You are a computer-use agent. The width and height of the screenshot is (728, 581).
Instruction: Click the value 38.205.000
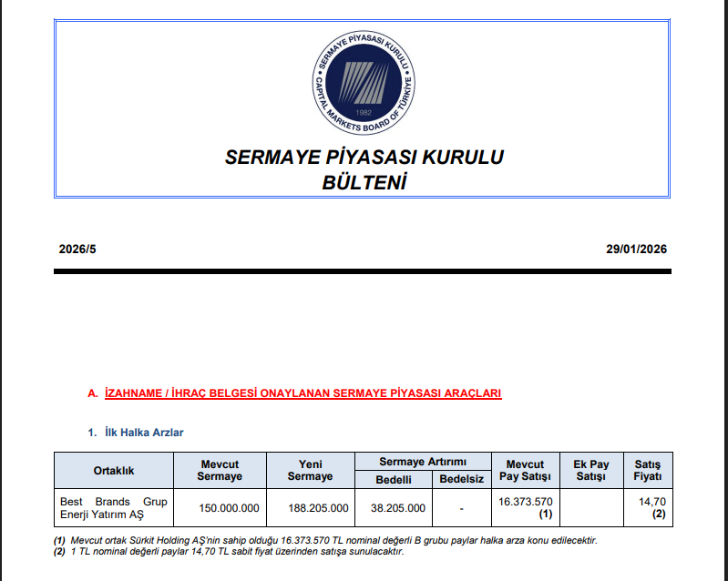pyautogui.click(x=398, y=508)
